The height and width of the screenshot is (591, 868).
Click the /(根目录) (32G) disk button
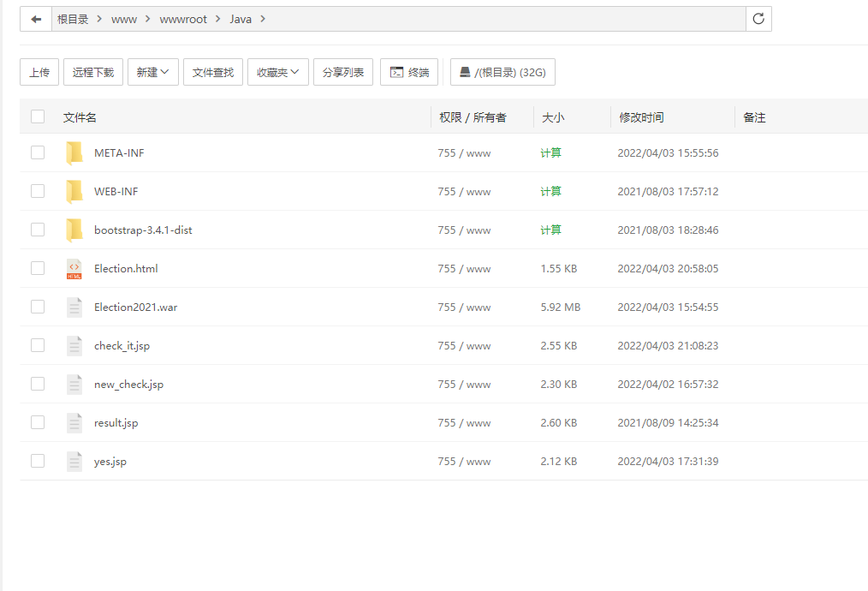coord(502,72)
